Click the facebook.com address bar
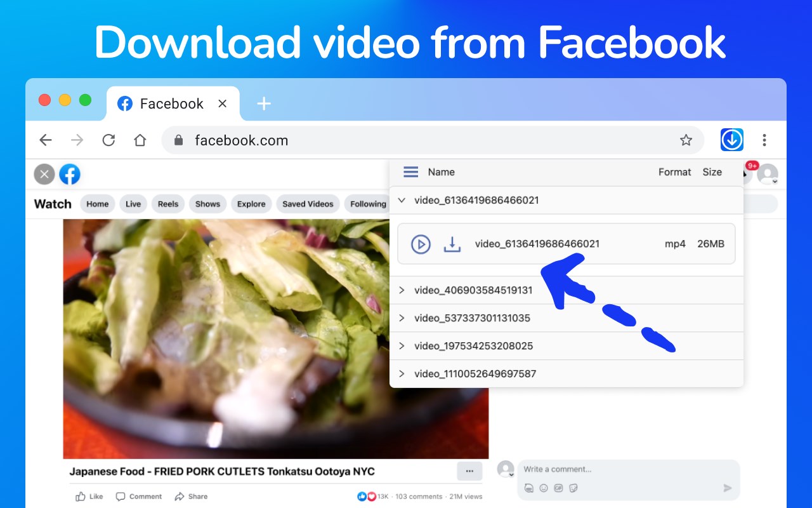 click(x=433, y=140)
